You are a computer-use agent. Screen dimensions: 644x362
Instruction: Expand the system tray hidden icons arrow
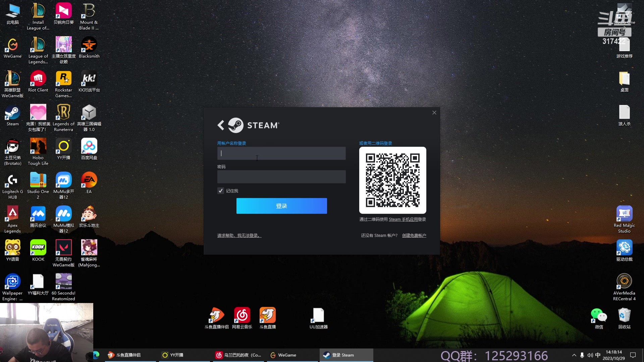coord(574,355)
